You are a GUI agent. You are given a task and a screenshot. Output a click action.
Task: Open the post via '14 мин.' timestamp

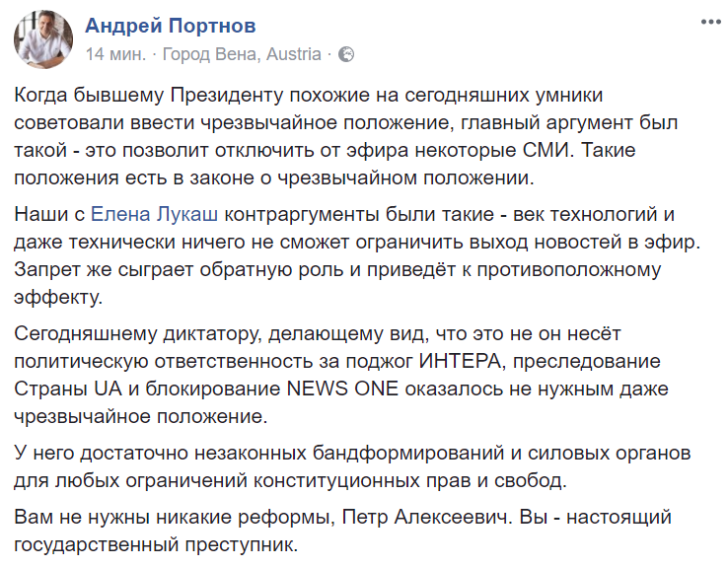click(116, 53)
